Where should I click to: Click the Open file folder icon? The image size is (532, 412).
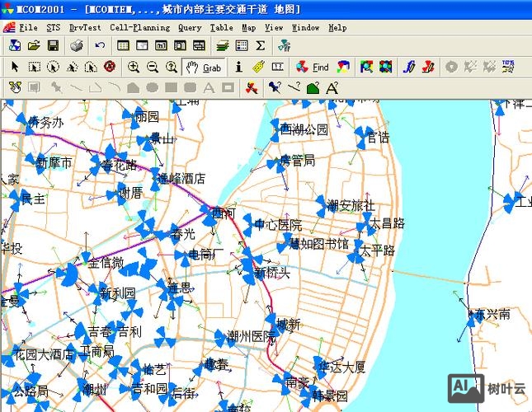[34, 45]
